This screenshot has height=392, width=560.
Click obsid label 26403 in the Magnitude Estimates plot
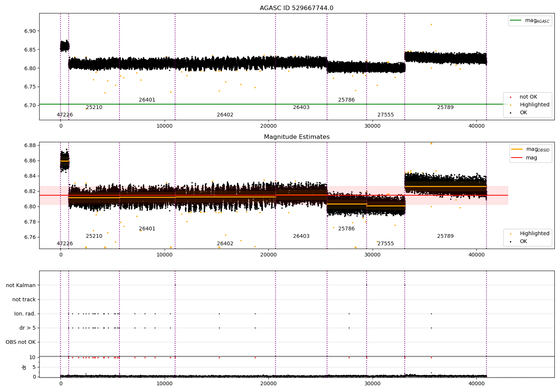pos(301,236)
